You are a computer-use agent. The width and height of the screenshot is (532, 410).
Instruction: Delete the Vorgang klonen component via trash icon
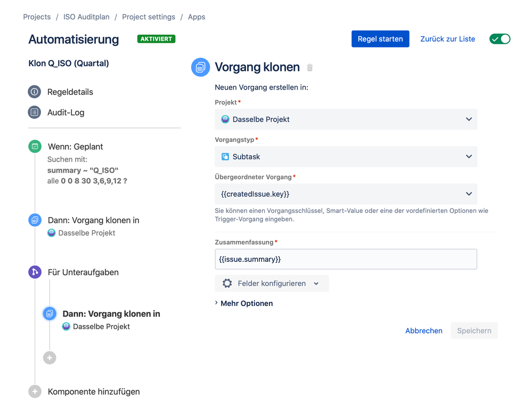310,68
